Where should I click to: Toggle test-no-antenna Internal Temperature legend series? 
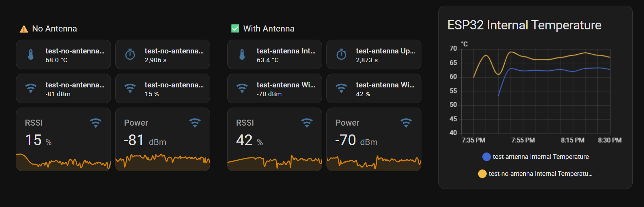[540, 174]
